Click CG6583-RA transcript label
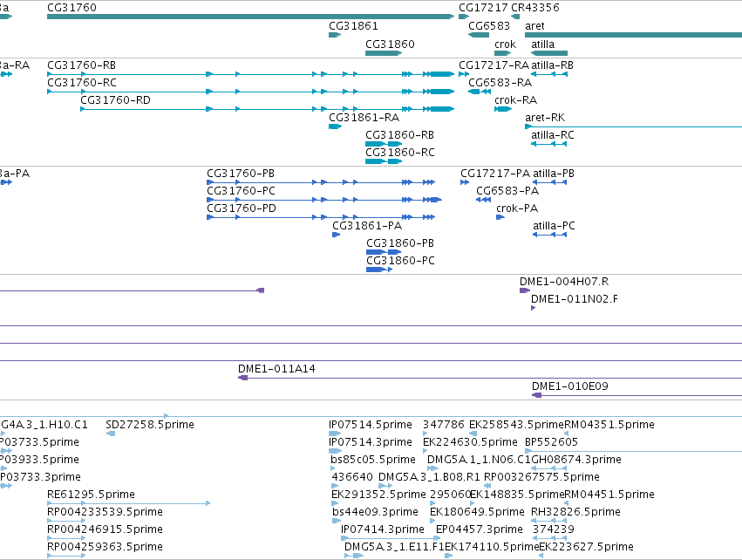Image resolution: width=742 pixels, height=560 pixels. (x=500, y=83)
